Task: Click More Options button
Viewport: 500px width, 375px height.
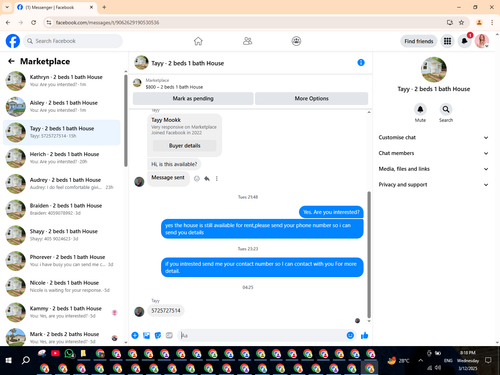Action: pos(311,98)
